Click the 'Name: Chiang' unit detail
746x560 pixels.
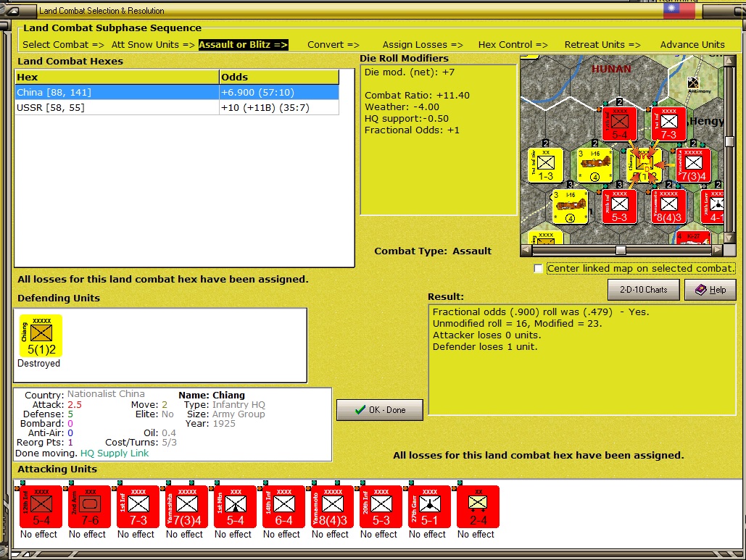(212, 395)
